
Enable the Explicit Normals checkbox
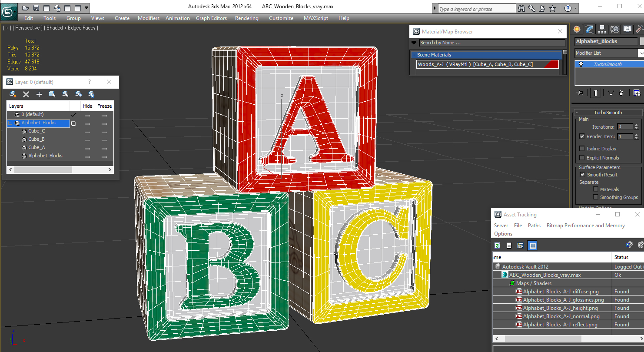pyautogui.click(x=582, y=158)
